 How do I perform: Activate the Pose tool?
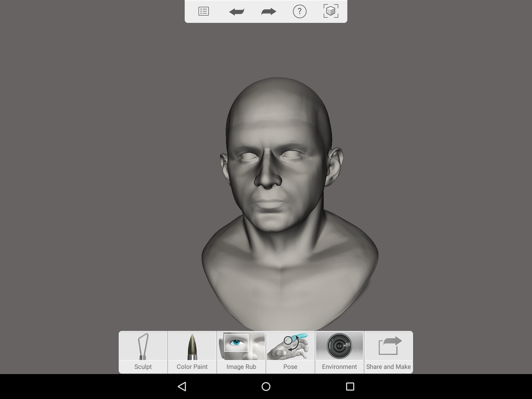coord(290,352)
